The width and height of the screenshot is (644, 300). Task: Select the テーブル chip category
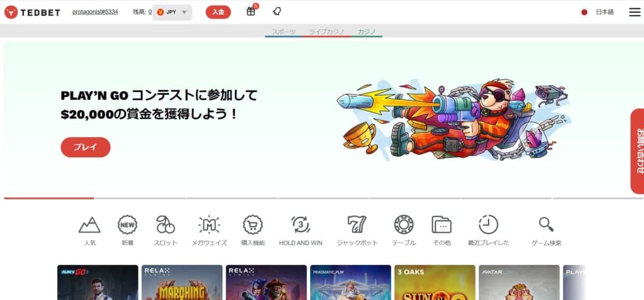[404, 231]
